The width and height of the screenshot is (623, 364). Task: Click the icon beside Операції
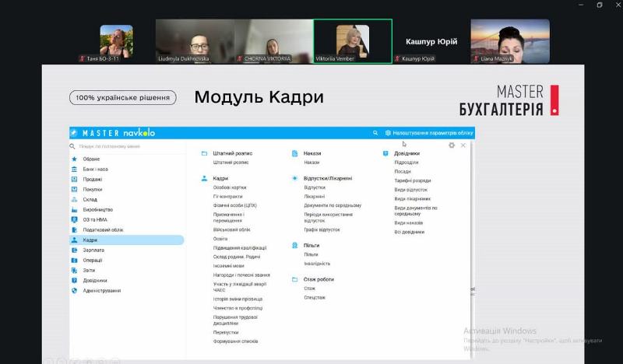coord(74,261)
